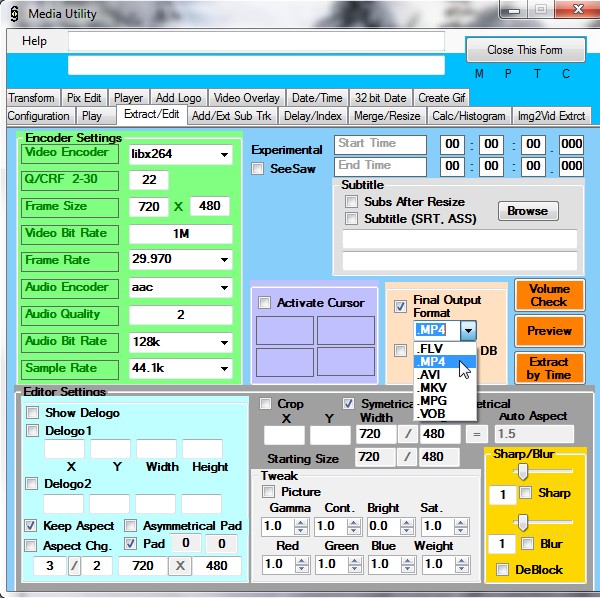600x598 pixels.
Task: Choose .MPG output format
Action: coord(445,401)
